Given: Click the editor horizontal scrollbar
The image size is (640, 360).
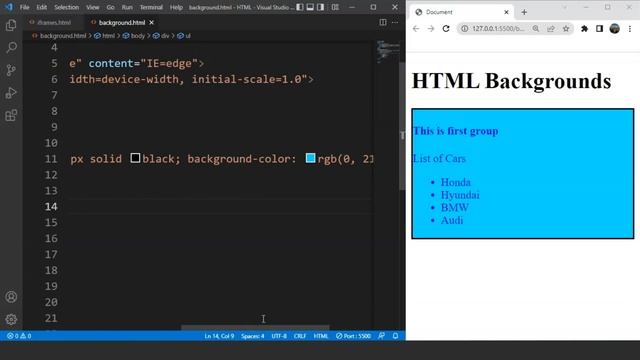Looking at the screenshot, I should coord(255,327).
